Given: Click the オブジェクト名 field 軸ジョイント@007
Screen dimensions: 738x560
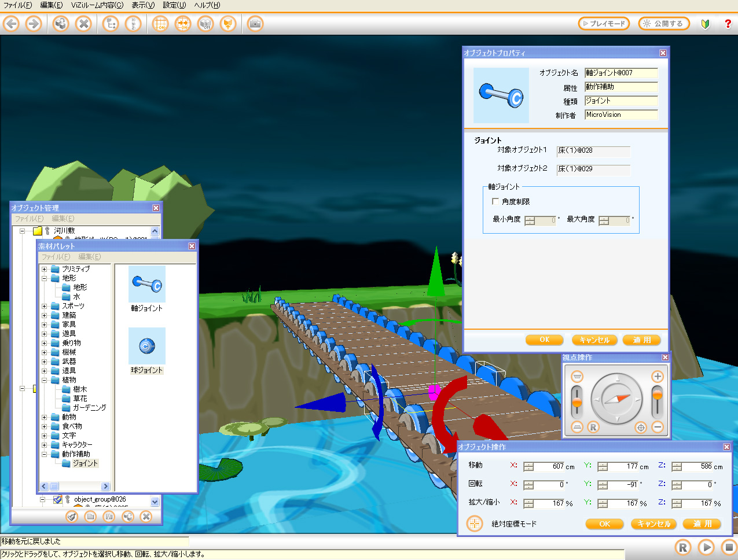Looking at the screenshot, I should 621,73.
